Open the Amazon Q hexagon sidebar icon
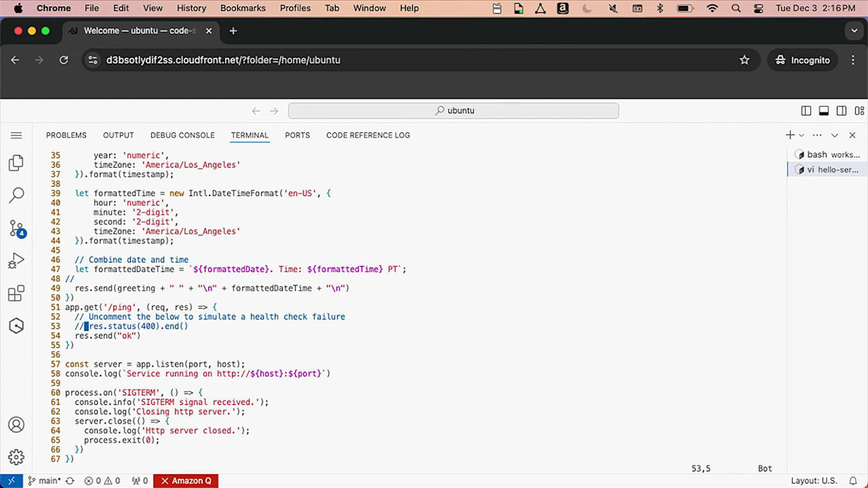Viewport: 868px width, 488px height. 16,326
